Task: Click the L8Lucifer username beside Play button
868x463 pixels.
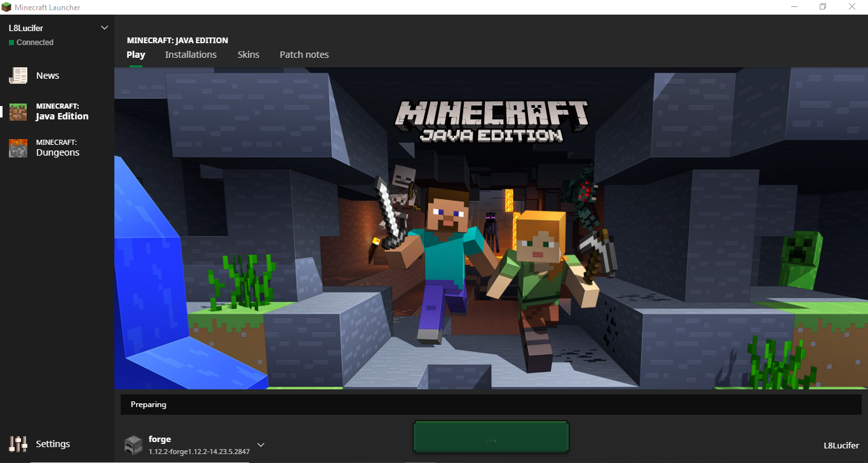Action: [841, 445]
